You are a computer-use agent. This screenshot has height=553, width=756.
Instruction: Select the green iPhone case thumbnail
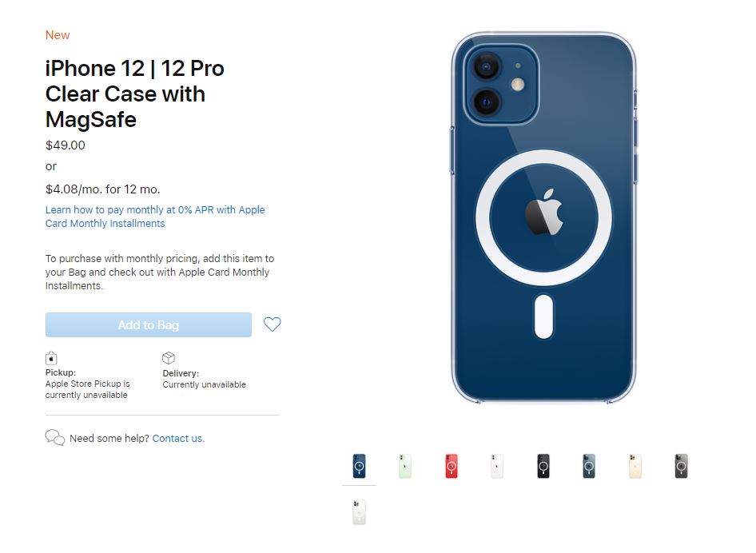(x=405, y=466)
